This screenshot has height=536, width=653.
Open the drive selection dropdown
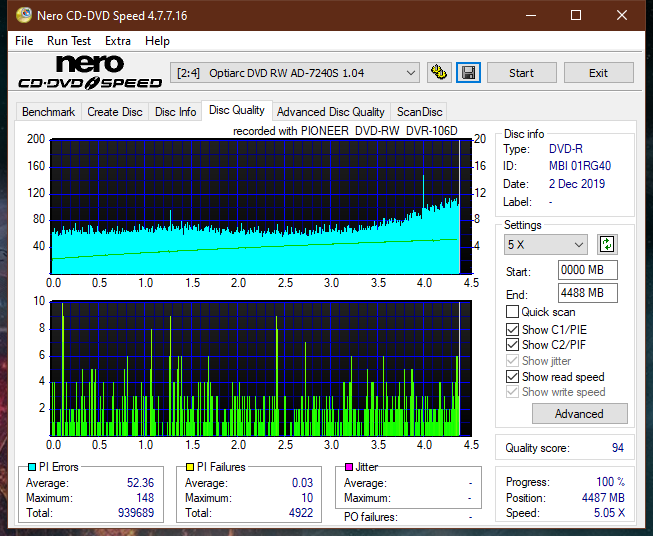point(295,73)
